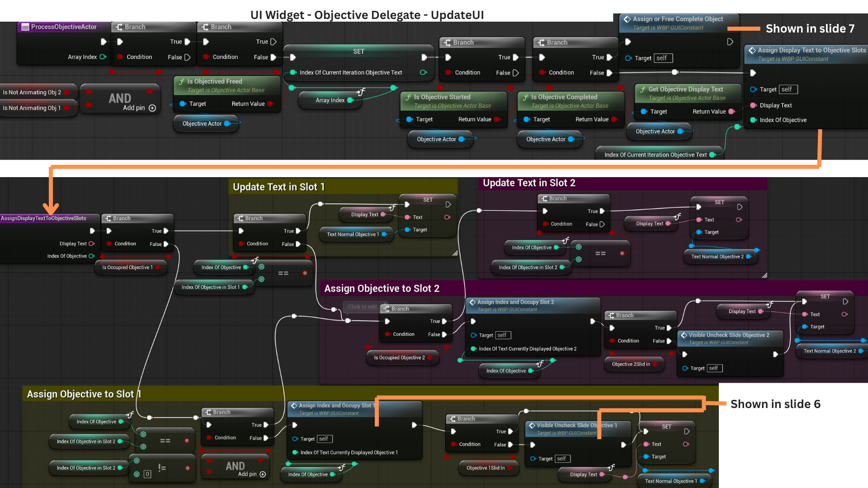Click self field on Assign or Free Complete Object
This screenshot has width=868, height=488.
tap(664, 58)
